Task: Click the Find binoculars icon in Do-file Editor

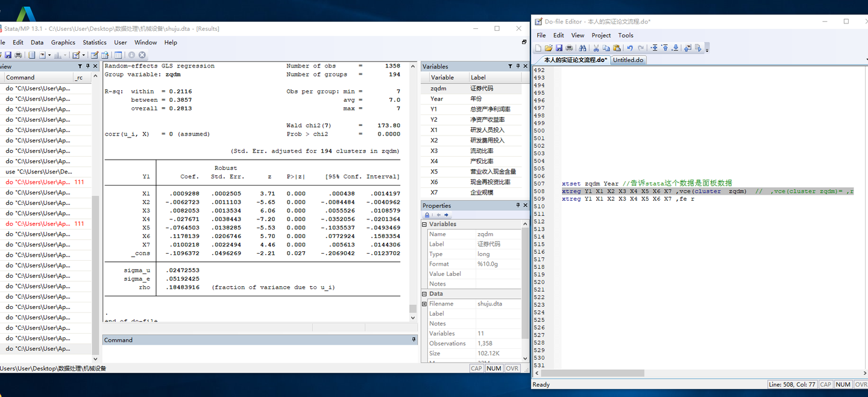Action: click(582, 48)
